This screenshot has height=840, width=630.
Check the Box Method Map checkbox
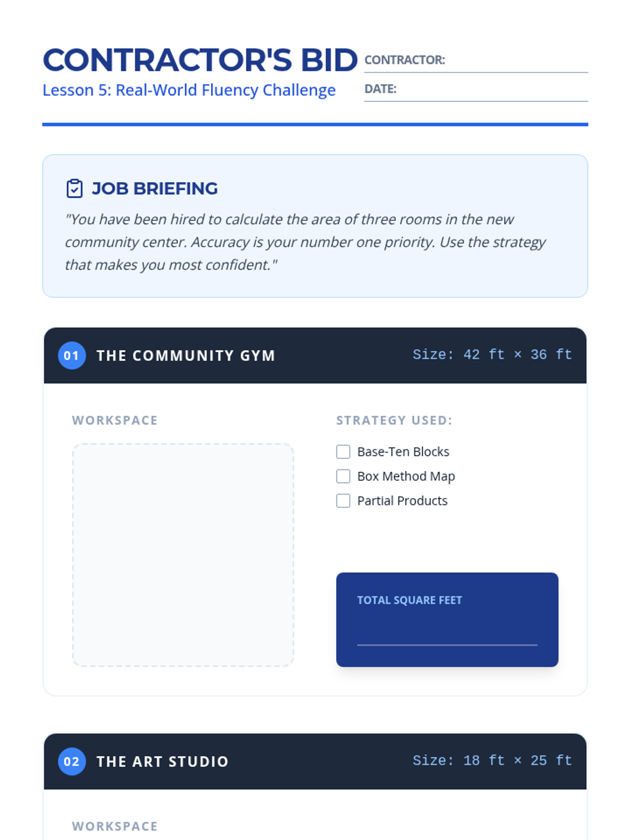[x=343, y=476]
